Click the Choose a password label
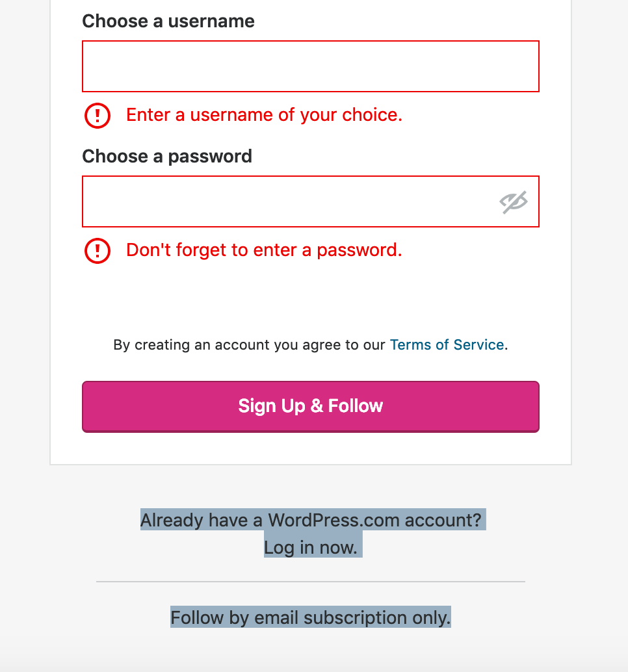This screenshot has width=628, height=672. pos(166,157)
